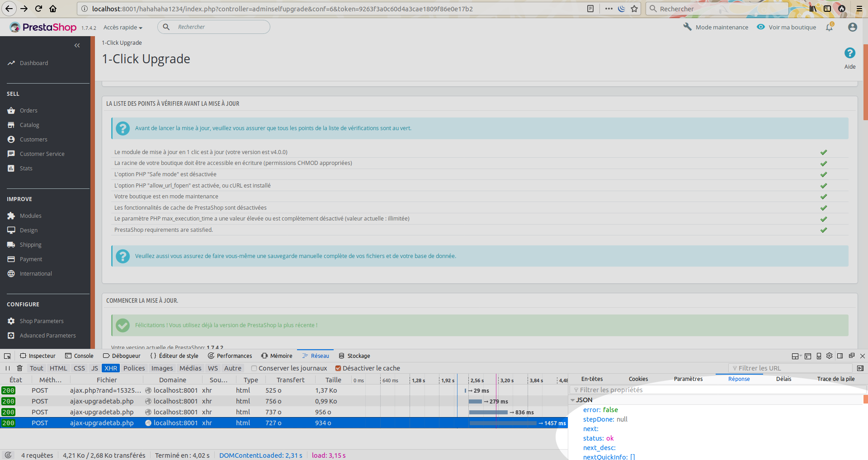Toggle reader view icon in the address bar
Image resolution: width=868 pixels, height=460 pixels.
(x=590, y=9)
